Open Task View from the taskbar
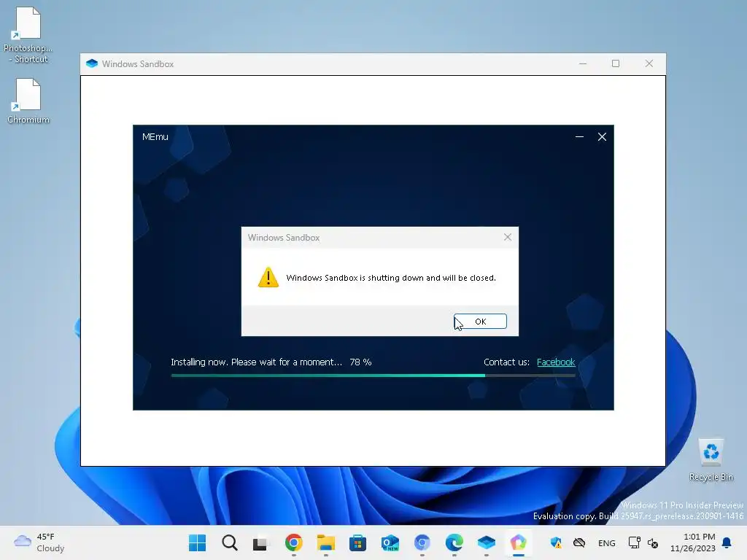Screen dimensions: 747x560 point(261,542)
